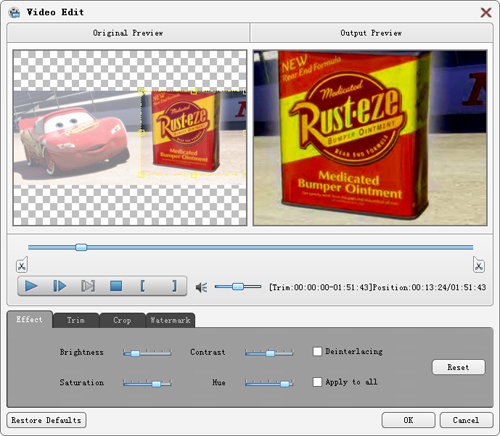Screen dimensions: 500x436
Task: Mute audio via speaker icon
Action: point(201,287)
